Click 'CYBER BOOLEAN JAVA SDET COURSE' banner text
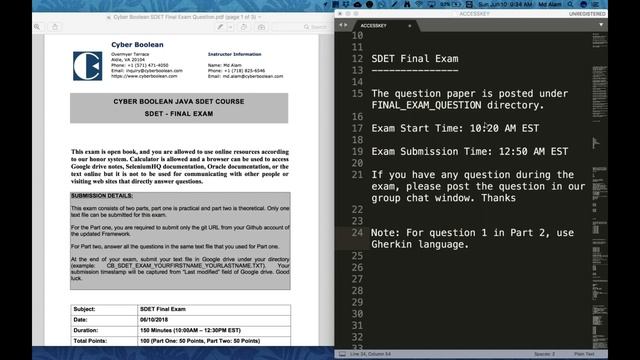640x360 pixels. coord(179,102)
